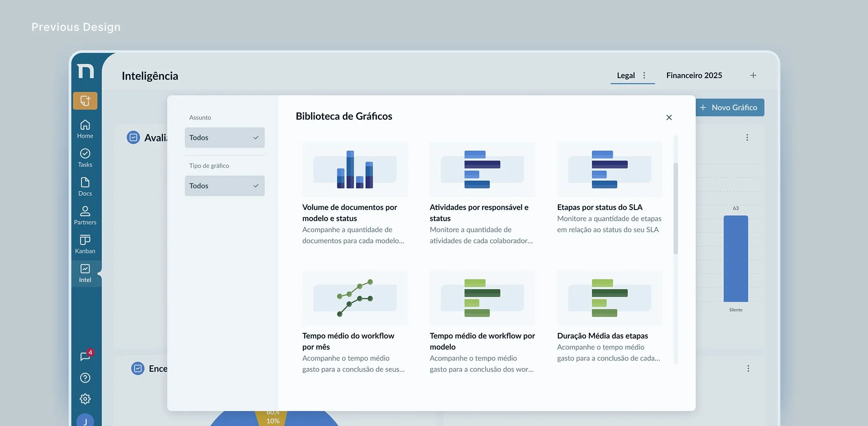Click the Tipo de gráfico filter label
The image size is (868, 426).
click(209, 166)
